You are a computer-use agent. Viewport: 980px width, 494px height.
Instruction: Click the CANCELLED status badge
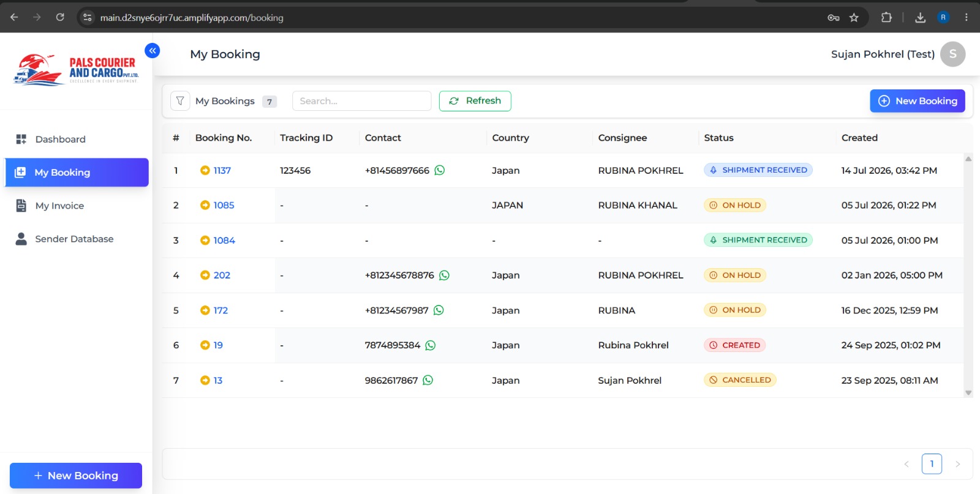(740, 380)
